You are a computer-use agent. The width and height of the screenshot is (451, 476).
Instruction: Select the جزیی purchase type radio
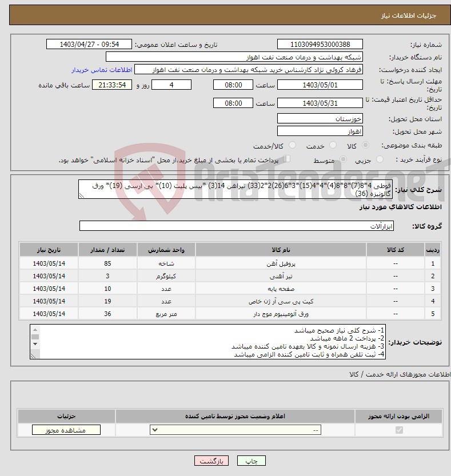click(x=380, y=159)
